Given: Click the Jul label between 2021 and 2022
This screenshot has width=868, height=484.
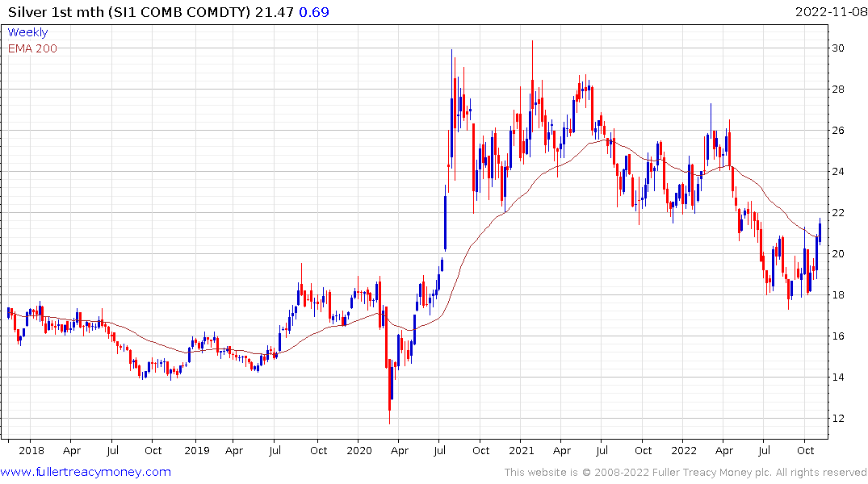Looking at the screenshot, I should coord(602,450).
